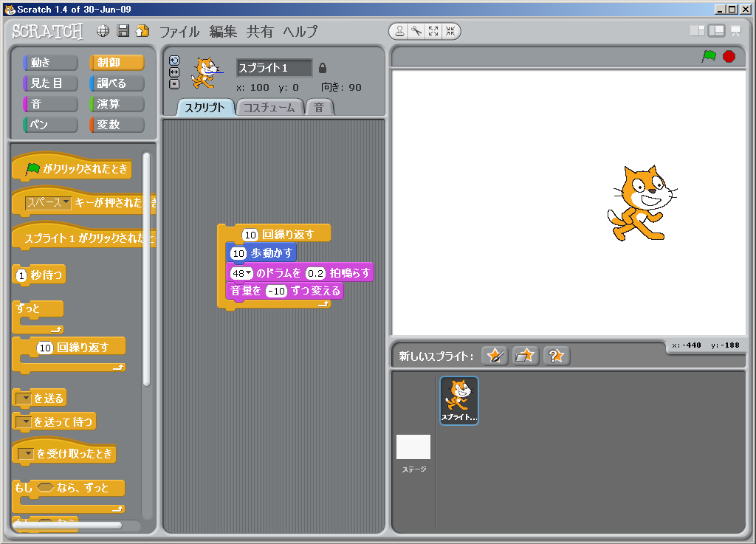The width and height of the screenshot is (756, 544).
Task: Click the cat sprite on stage
Action: [x=642, y=203]
